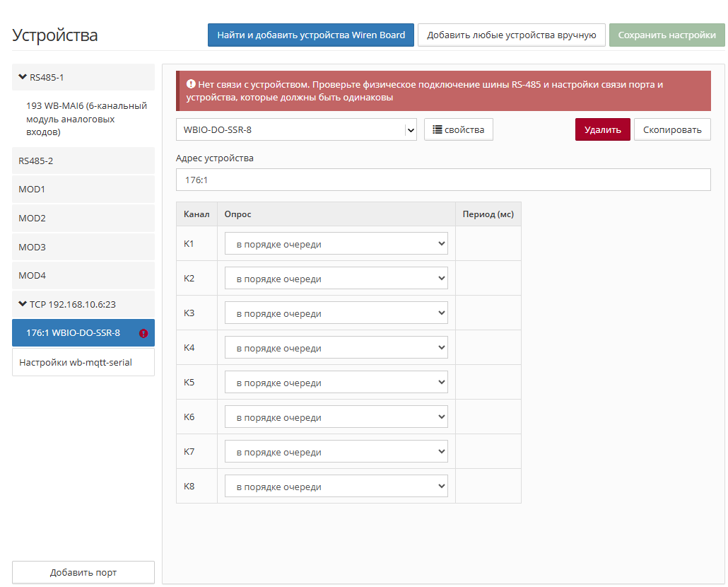This screenshot has height=587, width=728.
Task: Click the Адрес устройства label
Action: tap(214, 158)
